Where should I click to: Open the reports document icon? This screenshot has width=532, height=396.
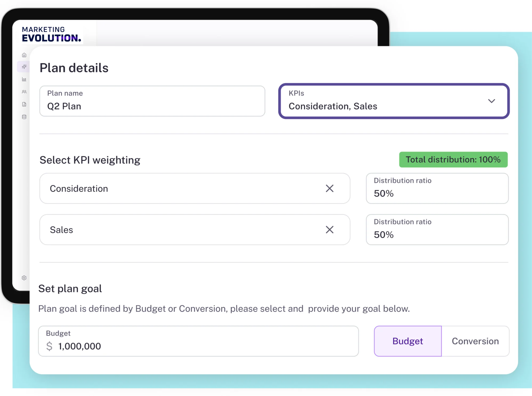coord(24,104)
